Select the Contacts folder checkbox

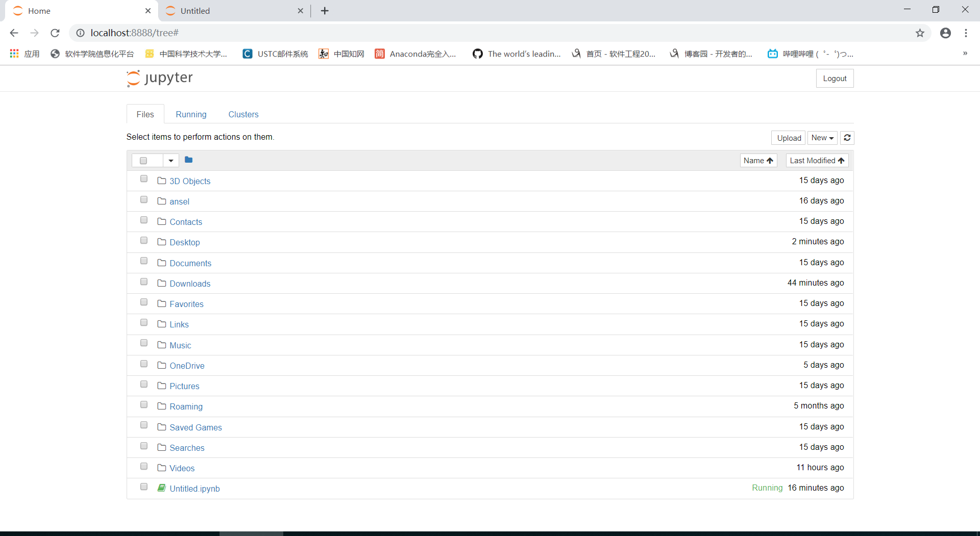[144, 220]
